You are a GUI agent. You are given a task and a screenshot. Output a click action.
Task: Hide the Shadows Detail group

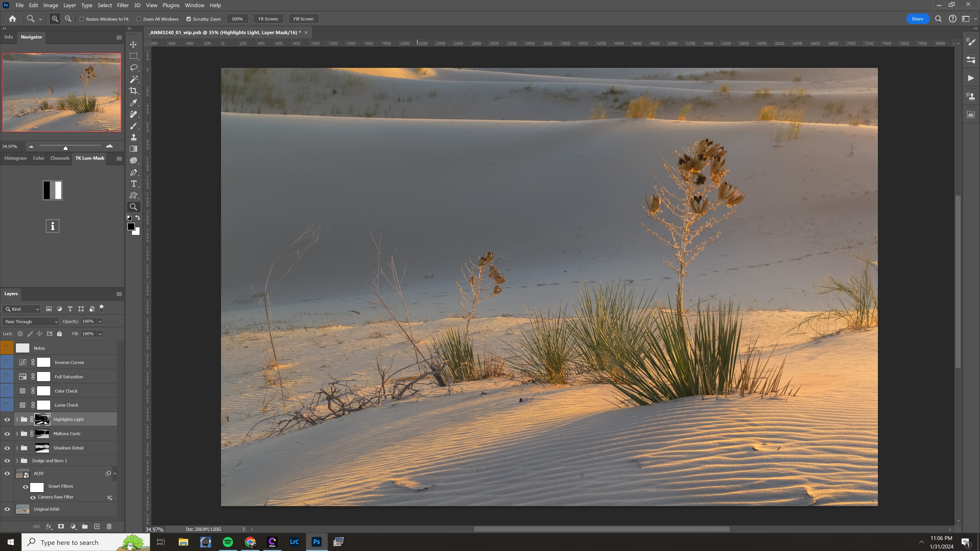click(x=7, y=448)
